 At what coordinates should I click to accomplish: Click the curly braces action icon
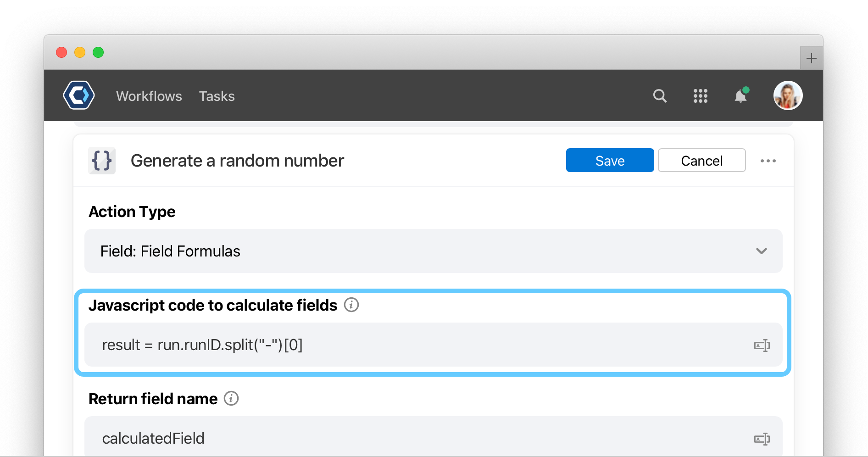102,161
